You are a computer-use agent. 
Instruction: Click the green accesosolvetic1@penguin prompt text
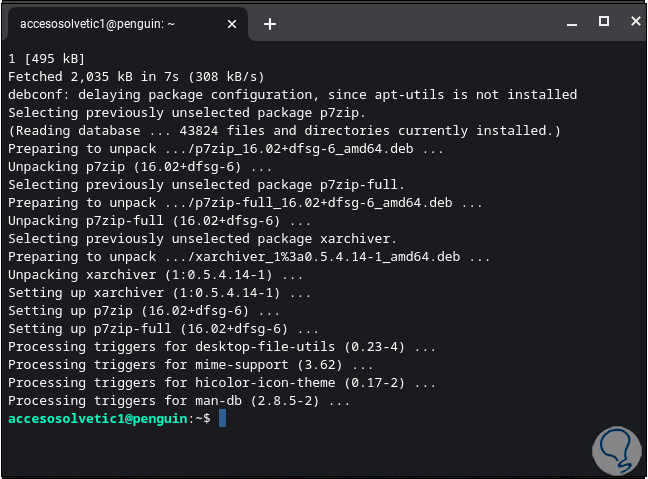click(x=98, y=418)
